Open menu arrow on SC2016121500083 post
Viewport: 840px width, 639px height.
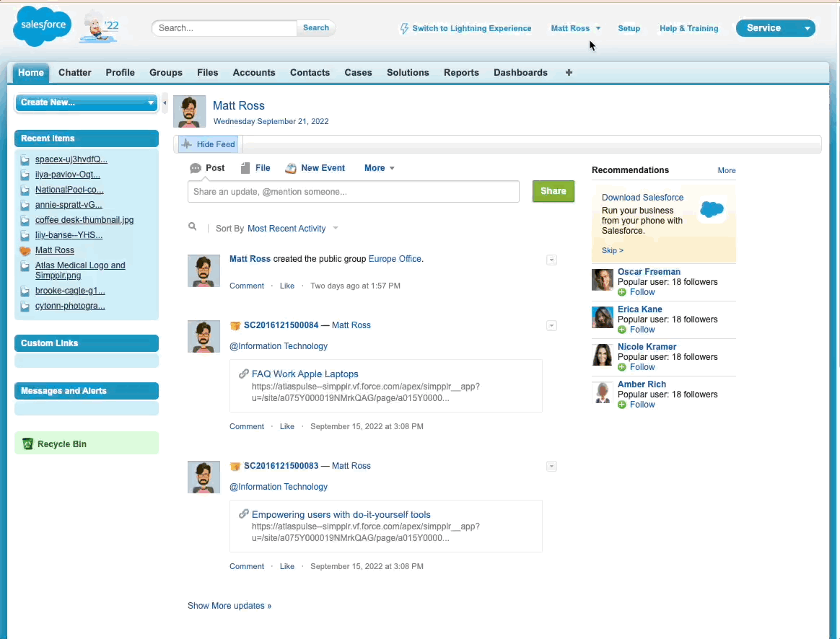pyautogui.click(x=551, y=467)
